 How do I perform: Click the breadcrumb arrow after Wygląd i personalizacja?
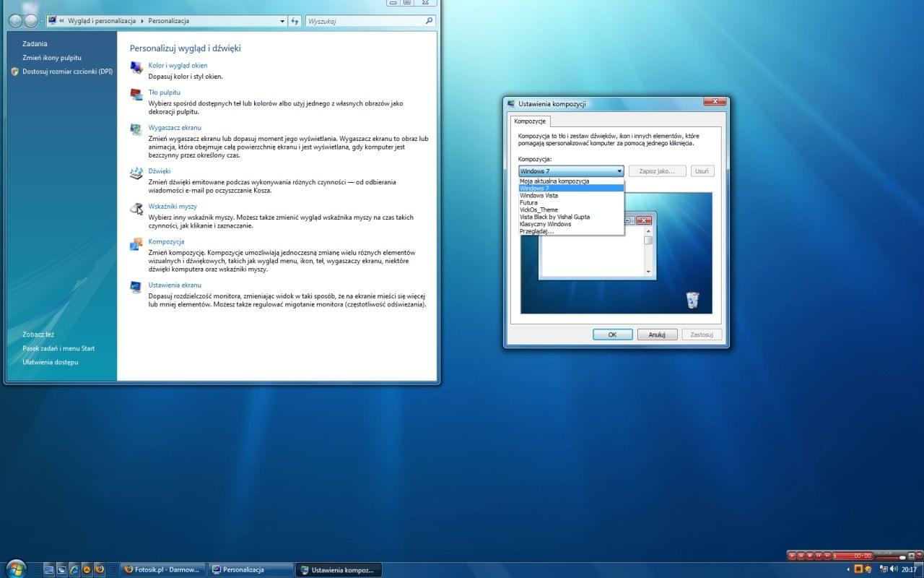point(142,21)
